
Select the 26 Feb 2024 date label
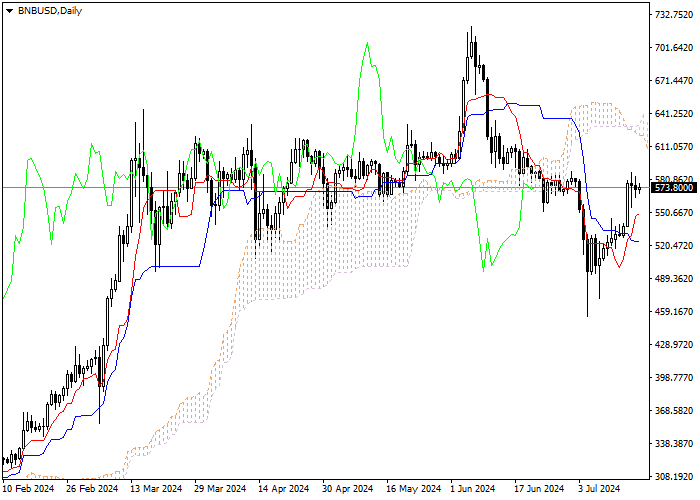tap(92, 489)
